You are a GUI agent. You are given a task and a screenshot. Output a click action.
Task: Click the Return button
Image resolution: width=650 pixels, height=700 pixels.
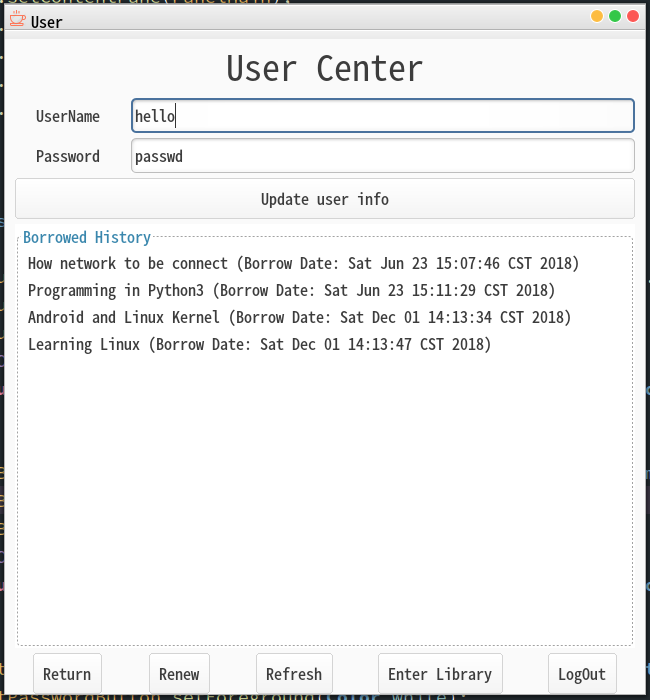(x=67, y=674)
